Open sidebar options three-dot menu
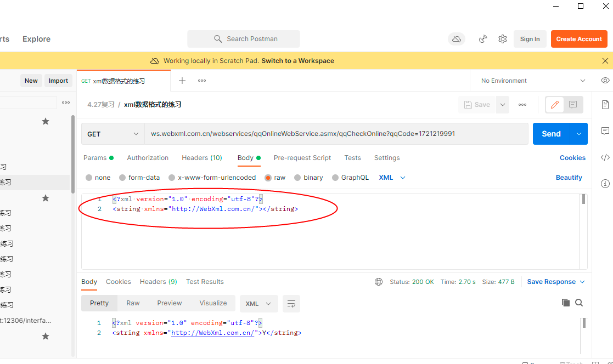This screenshot has height=364, width=613. pos(66,103)
